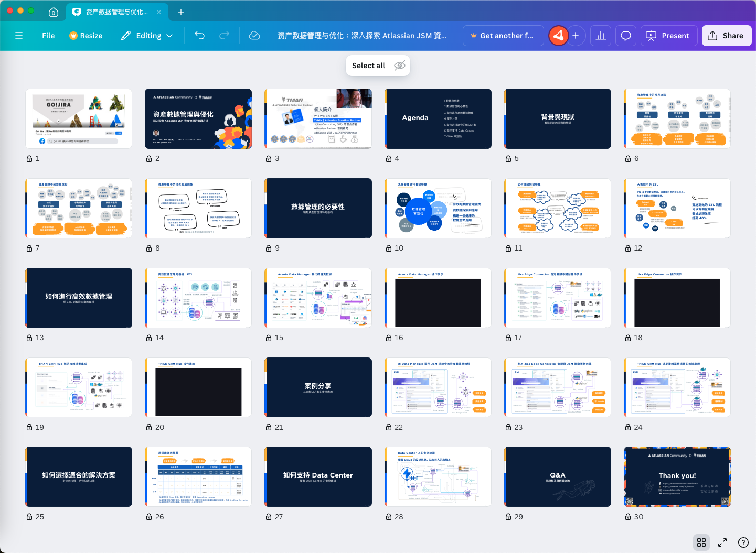Screen dimensions: 756x553
Task: Click the lock icon under slide 14
Action: click(149, 338)
